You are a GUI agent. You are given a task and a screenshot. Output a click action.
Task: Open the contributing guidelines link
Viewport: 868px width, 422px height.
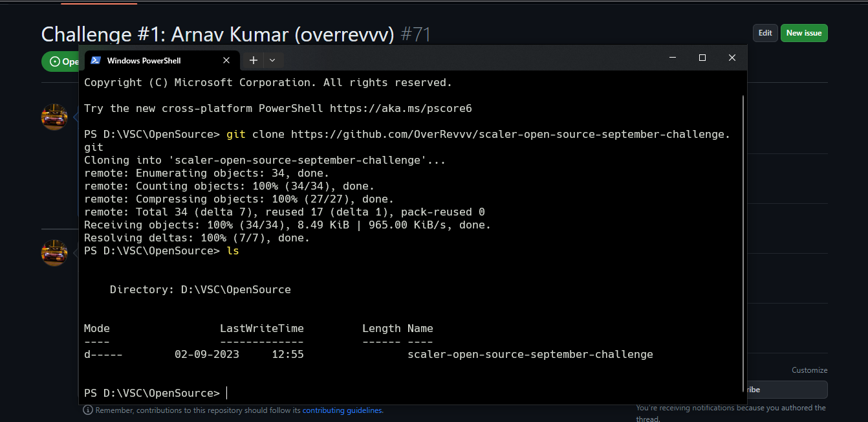[342, 410]
